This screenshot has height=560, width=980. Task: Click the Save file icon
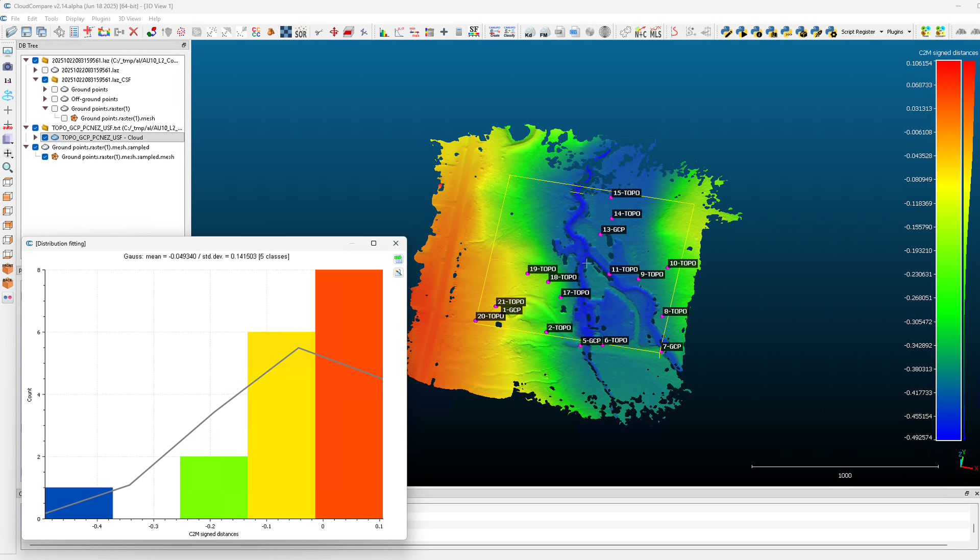pos(27,32)
